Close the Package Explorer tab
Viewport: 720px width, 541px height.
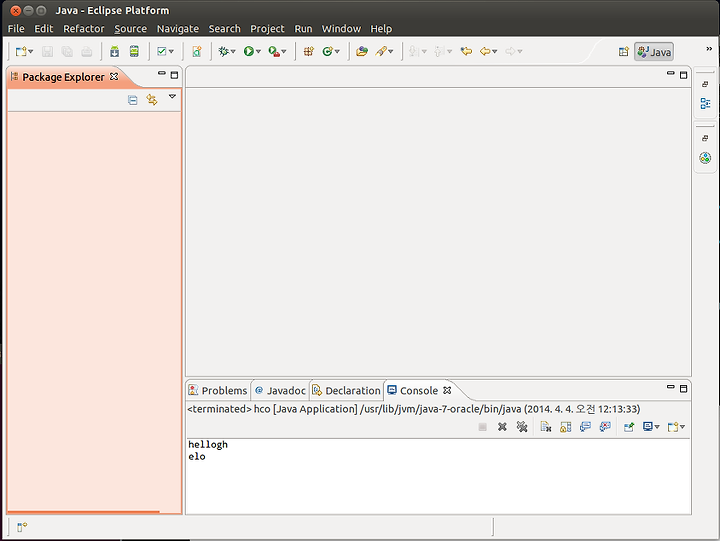(114, 77)
